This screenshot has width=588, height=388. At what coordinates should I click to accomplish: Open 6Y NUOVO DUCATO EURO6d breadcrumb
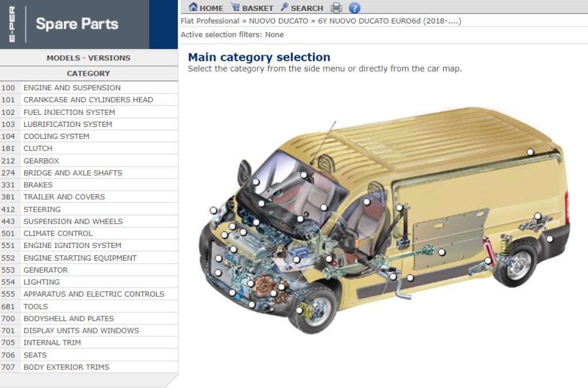(390, 21)
